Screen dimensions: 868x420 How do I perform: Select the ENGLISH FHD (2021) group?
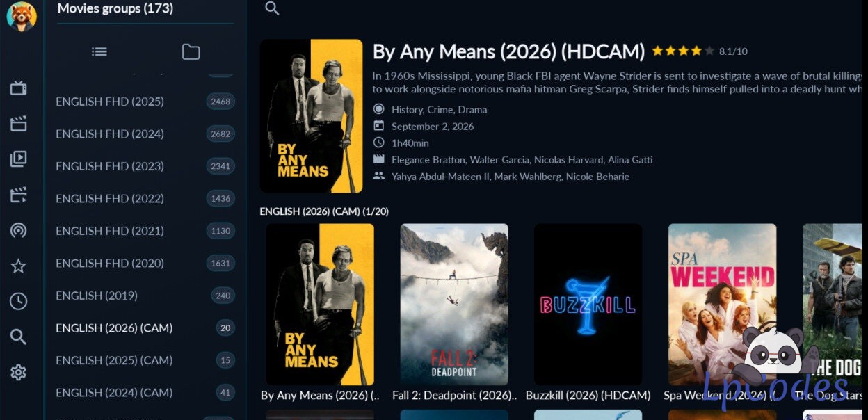[145, 231]
